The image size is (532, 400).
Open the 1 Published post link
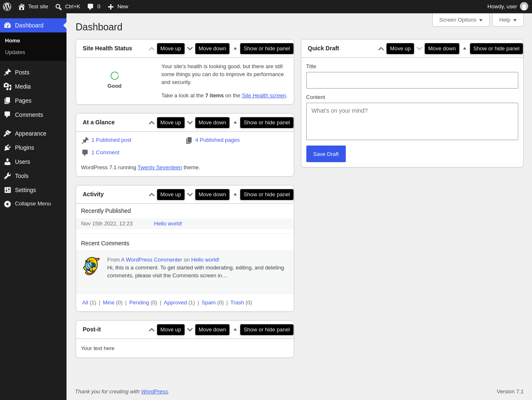point(111,140)
